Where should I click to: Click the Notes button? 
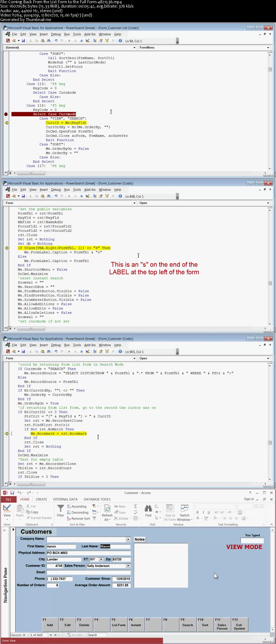[x=140, y=539]
